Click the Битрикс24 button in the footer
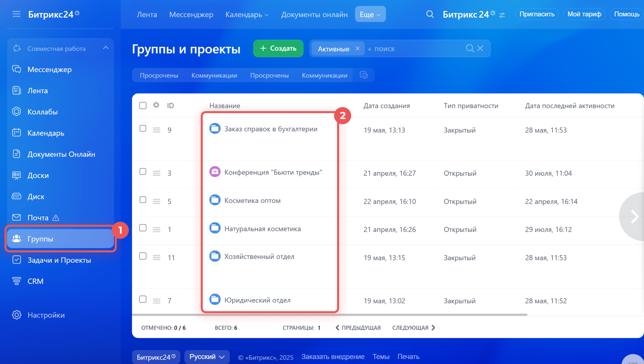The image size is (644, 364). tap(156, 357)
